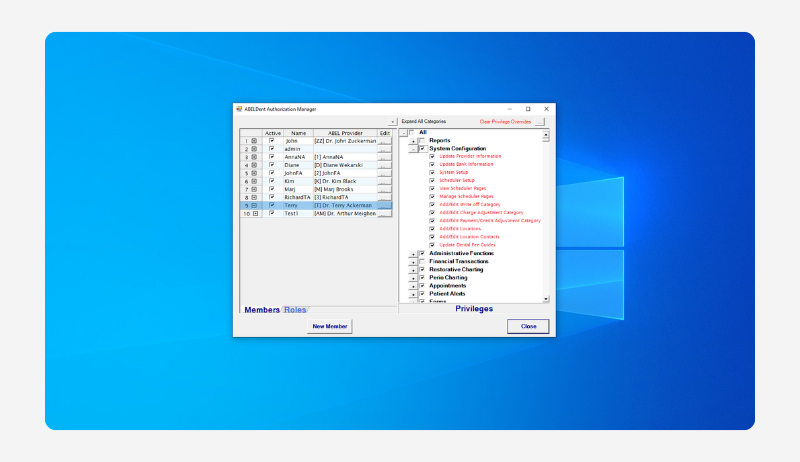Switch to the Members tab

(x=262, y=310)
